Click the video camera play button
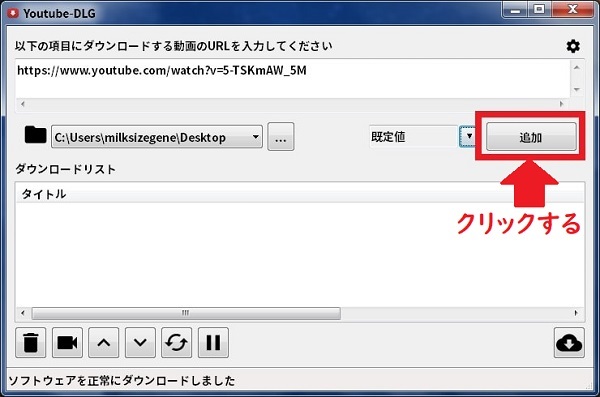This screenshot has height=397, width=600. (x=67, y=342)
